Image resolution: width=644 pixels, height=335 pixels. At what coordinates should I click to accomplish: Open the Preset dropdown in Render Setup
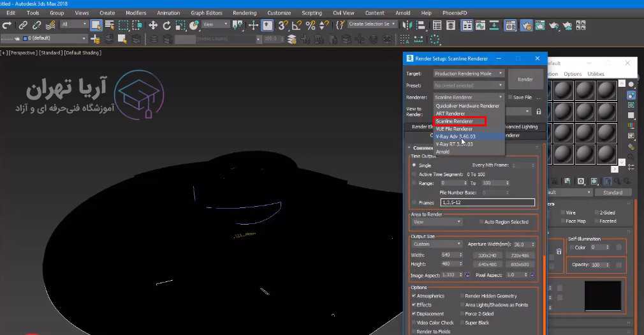coord(469,85)
